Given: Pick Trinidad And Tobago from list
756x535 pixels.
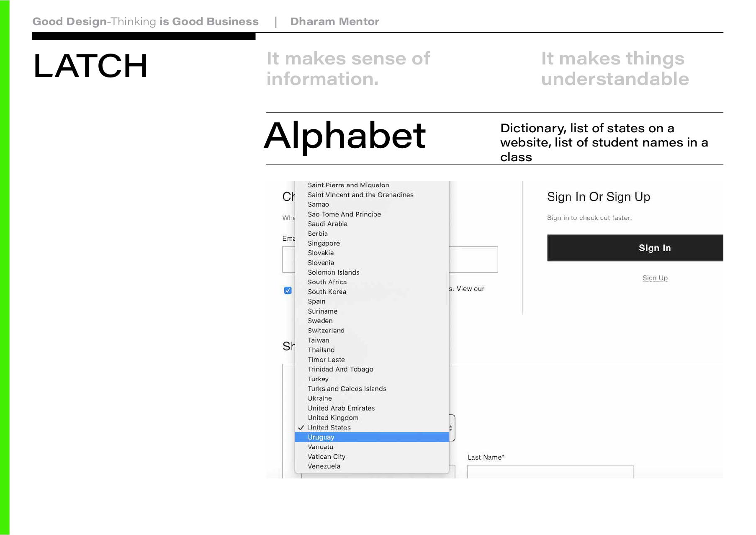Looking at the screenshot, I should (340, 369).
